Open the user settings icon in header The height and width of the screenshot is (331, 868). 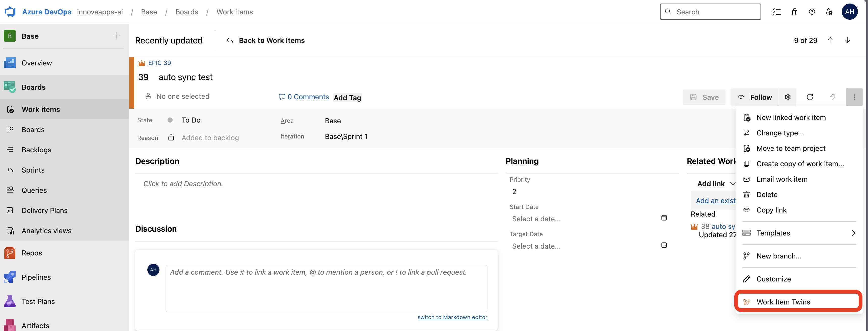tap(829, 12)
